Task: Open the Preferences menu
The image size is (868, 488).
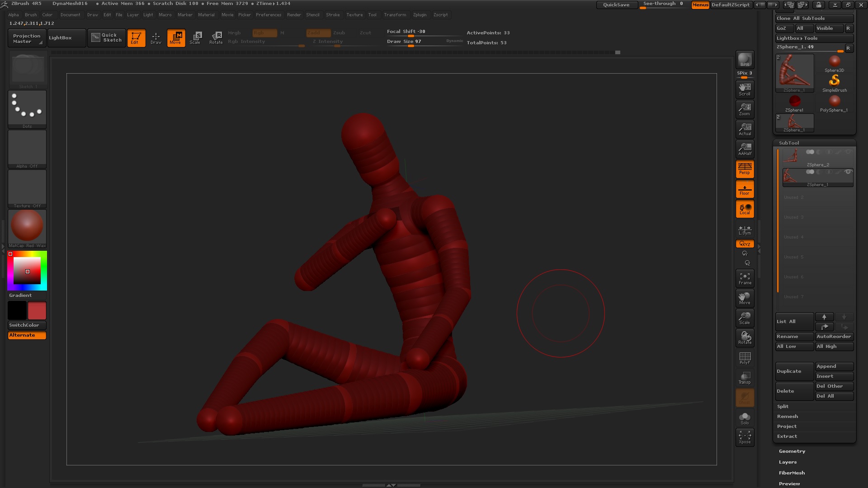Action: pos(268,15)
